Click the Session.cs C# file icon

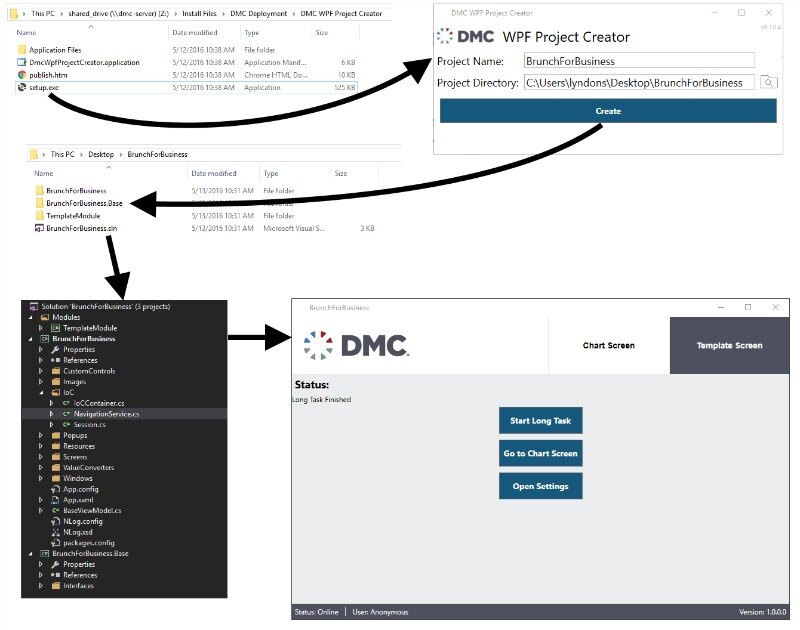click(x=66, y=424)
